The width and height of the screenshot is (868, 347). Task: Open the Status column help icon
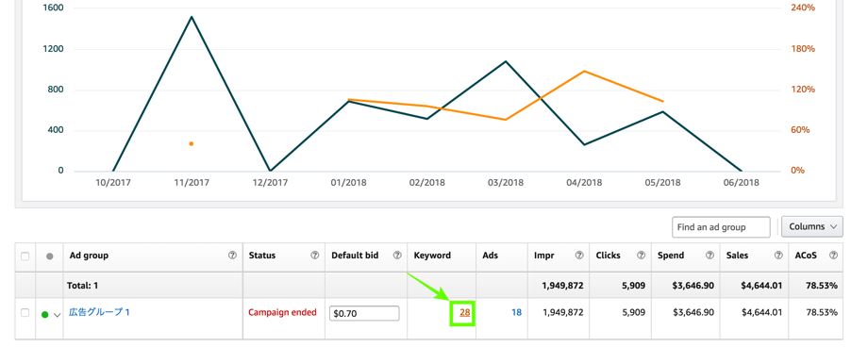315,256
